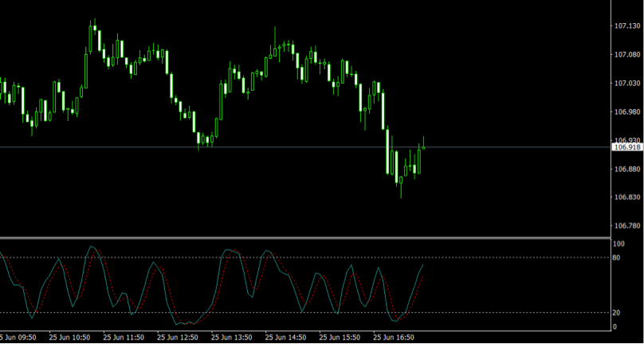Click the 25 Jun 16:50 time label

pyautogui.click(x=394, y=338)
